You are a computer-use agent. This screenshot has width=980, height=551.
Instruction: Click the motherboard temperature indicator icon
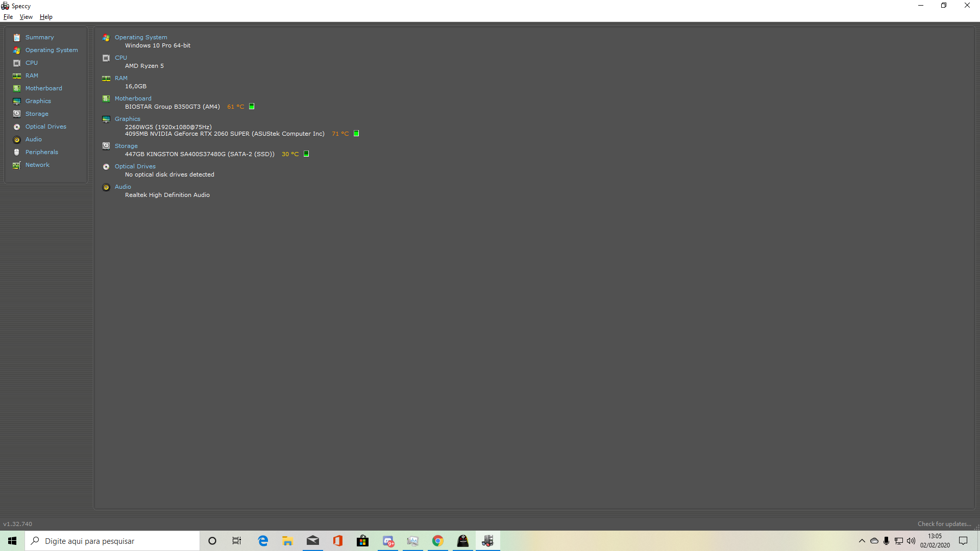252,107
